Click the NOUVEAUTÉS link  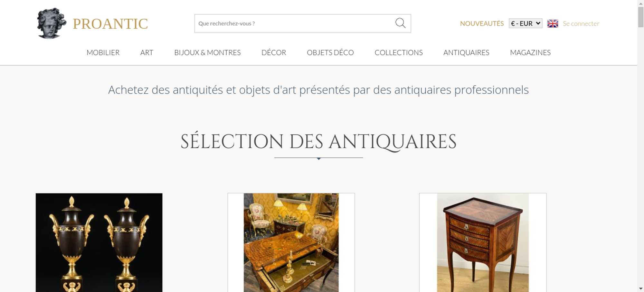click(x=482, y=23)
